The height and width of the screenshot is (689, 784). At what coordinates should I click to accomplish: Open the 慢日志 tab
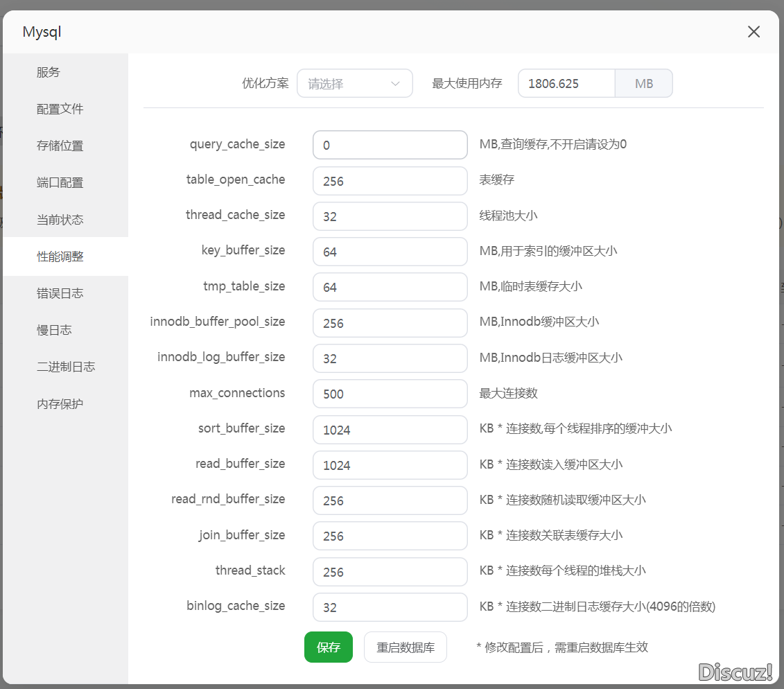pyautogui.click(x=54, y=330)
